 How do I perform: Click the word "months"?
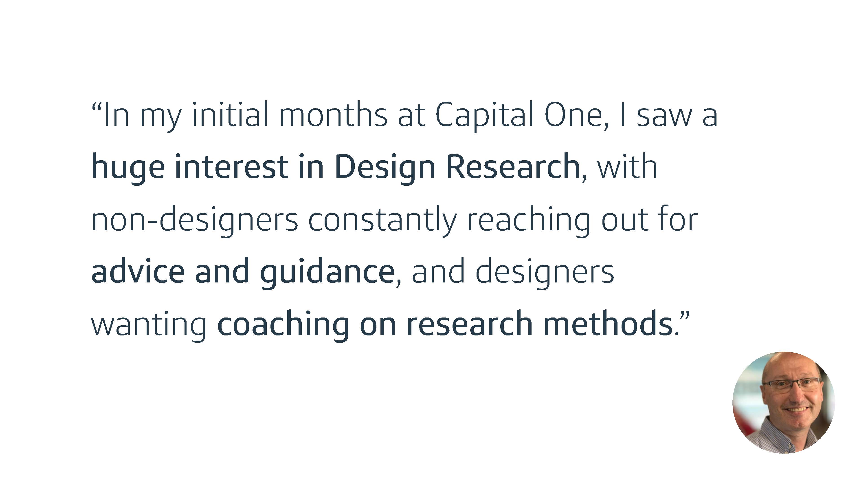[334, 115]
